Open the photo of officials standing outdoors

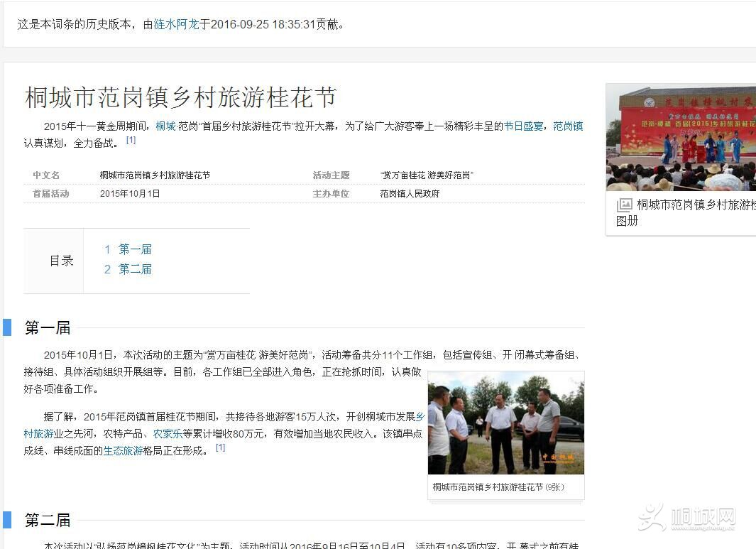(505, 423)
